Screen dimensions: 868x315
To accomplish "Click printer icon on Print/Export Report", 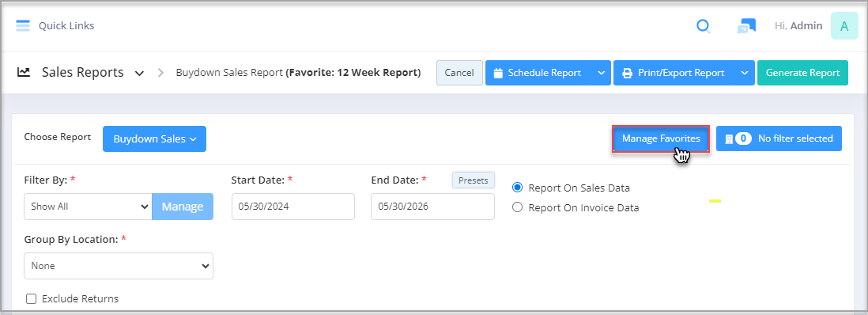I will pyautogui.click(x=627, y=73).
